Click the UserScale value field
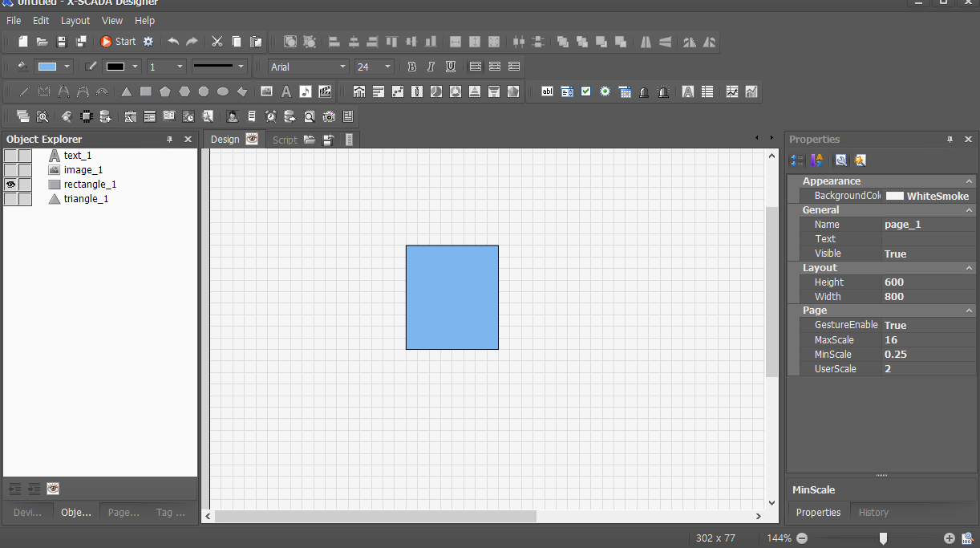Image resolution: width=980 pixels, height=548 pixels. pos(929,369)
